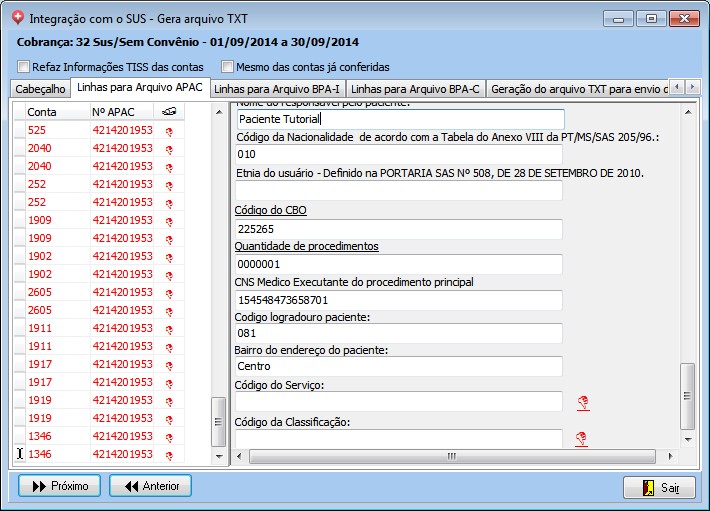Viewport: 710px width, 511px height.
Task: Check the row selector box for Conta 525
Action: click(19, 131)
